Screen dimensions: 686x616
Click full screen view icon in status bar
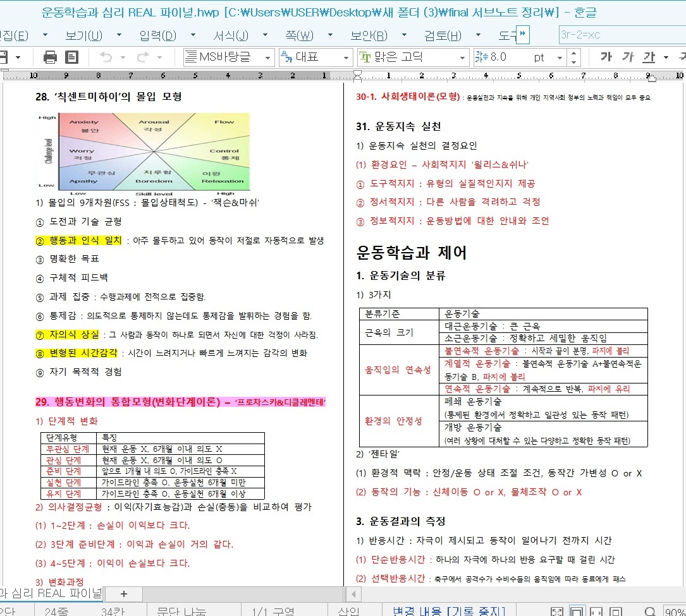558,611
